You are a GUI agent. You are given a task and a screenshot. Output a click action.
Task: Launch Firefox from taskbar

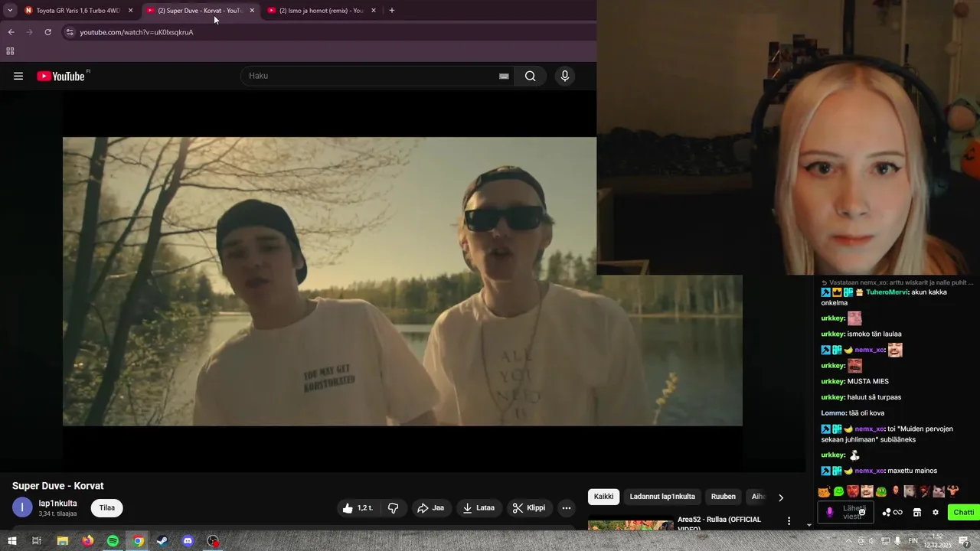[88, 541]
